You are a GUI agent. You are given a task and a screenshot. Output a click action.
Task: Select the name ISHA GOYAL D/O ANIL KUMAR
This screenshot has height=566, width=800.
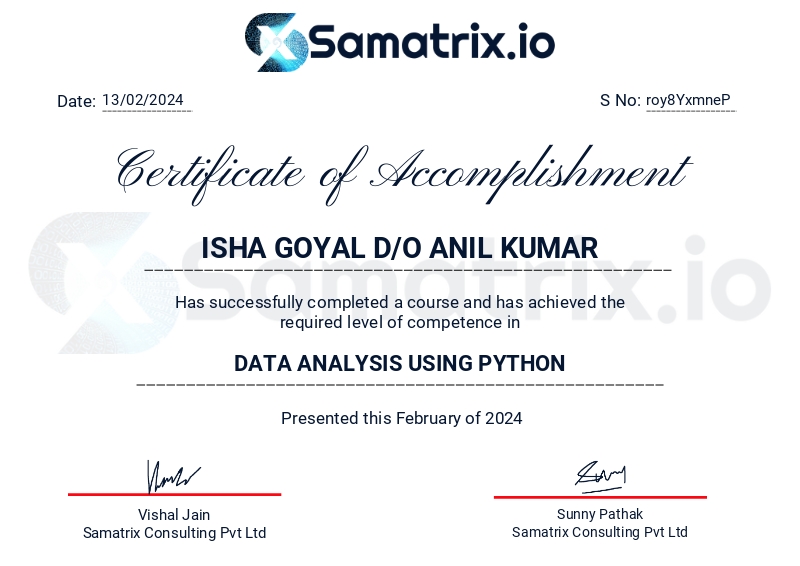click(x=399, y=248)
